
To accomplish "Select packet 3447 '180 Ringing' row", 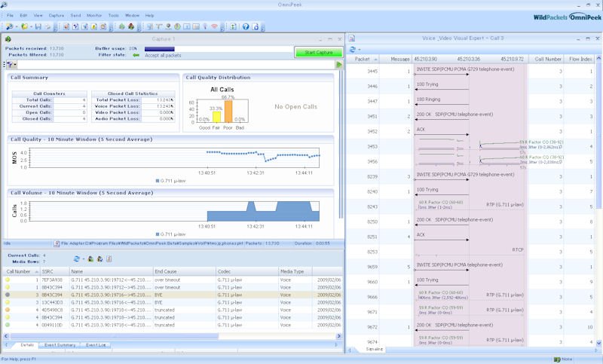I will [470, 102].
